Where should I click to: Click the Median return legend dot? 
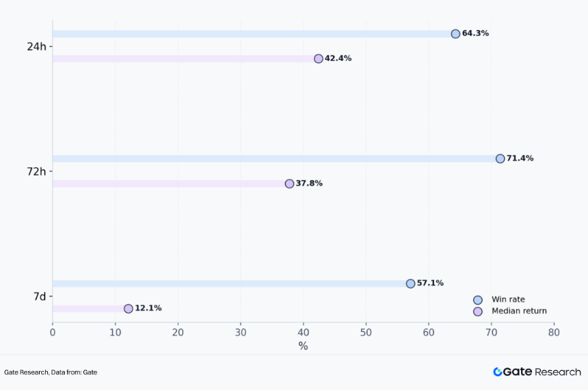click(x=478, y=311)
